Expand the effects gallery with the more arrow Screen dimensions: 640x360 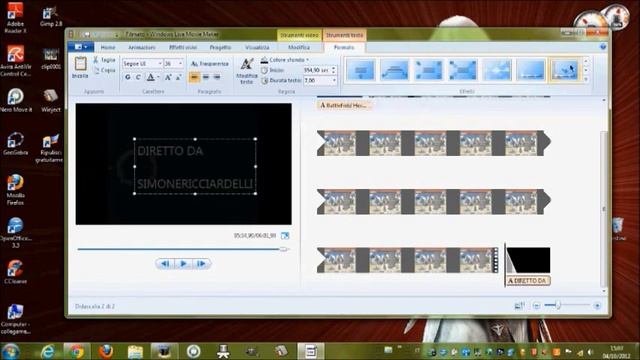[586, 79]
